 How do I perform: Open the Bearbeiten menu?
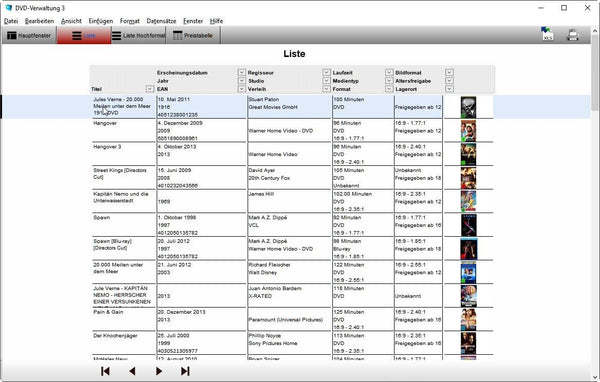click(x=39, y=21)
